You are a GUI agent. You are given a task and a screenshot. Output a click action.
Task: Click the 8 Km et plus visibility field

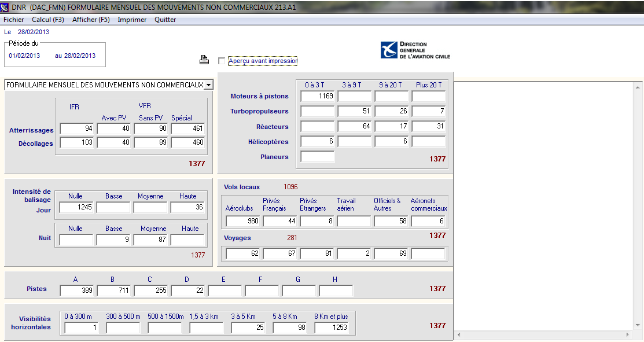(332, 328)
